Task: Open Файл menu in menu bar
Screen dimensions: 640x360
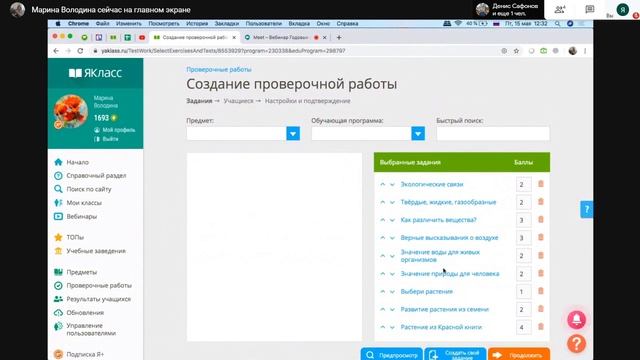Action: pyautogui.click(x=102, y=24)
